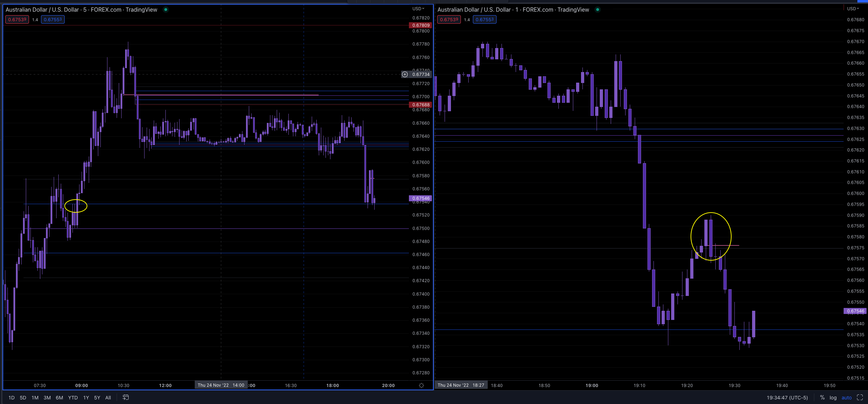Image resolution: width=868 pixels, height=404 pixels.
Task: Open the USD currency dropdown on the right chart
Action: point(853,8)
